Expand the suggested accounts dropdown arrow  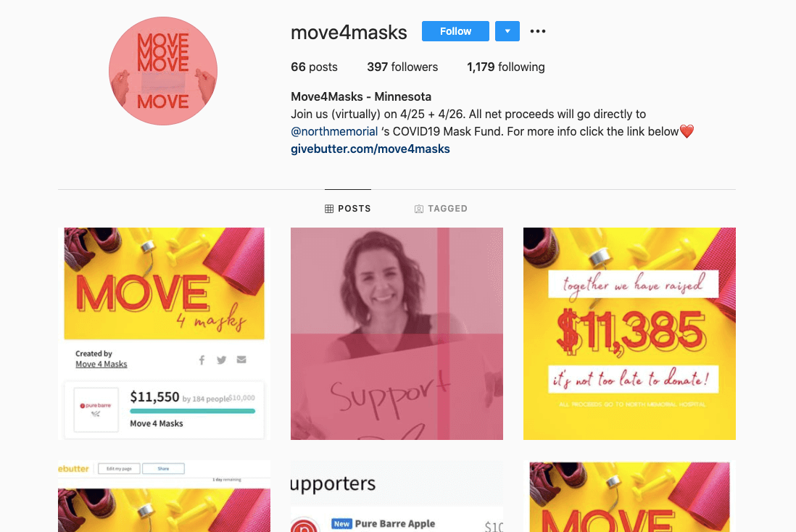coord(507,31)
